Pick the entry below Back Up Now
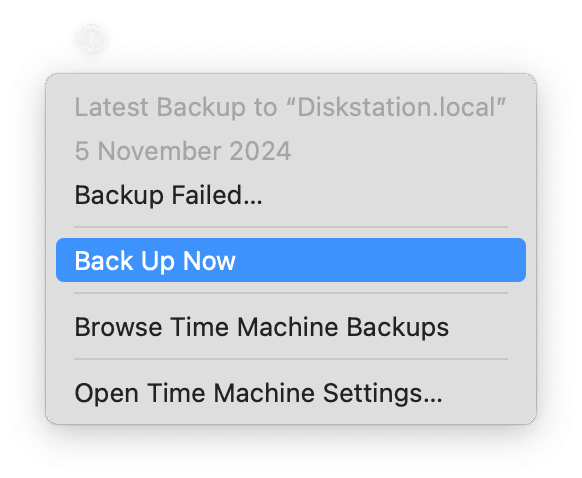 point(262,327)
